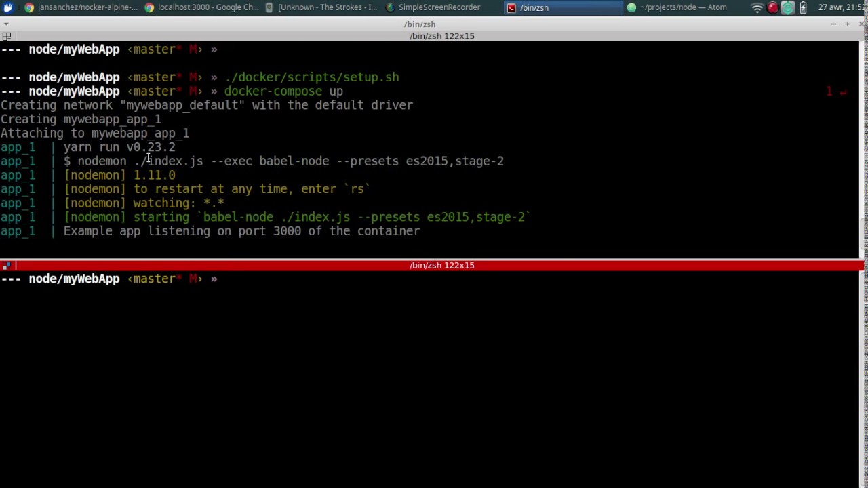Select the terminal split-layout grid icon
Viewport: 868px width, 488px height.
pyautogui.click(x=7, y=36)
